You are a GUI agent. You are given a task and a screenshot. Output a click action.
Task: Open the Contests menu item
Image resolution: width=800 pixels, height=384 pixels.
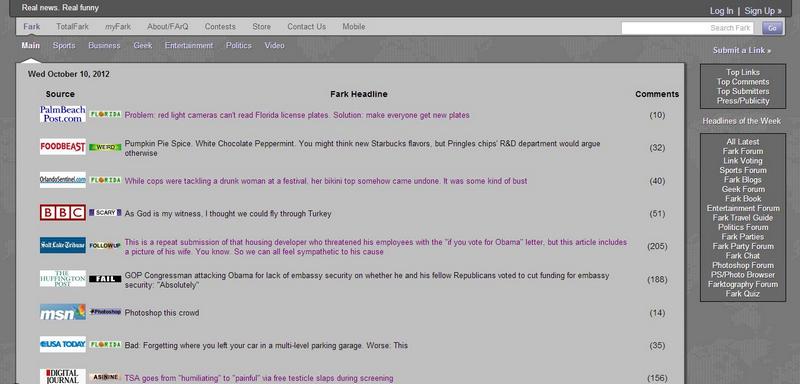[220, 27]
